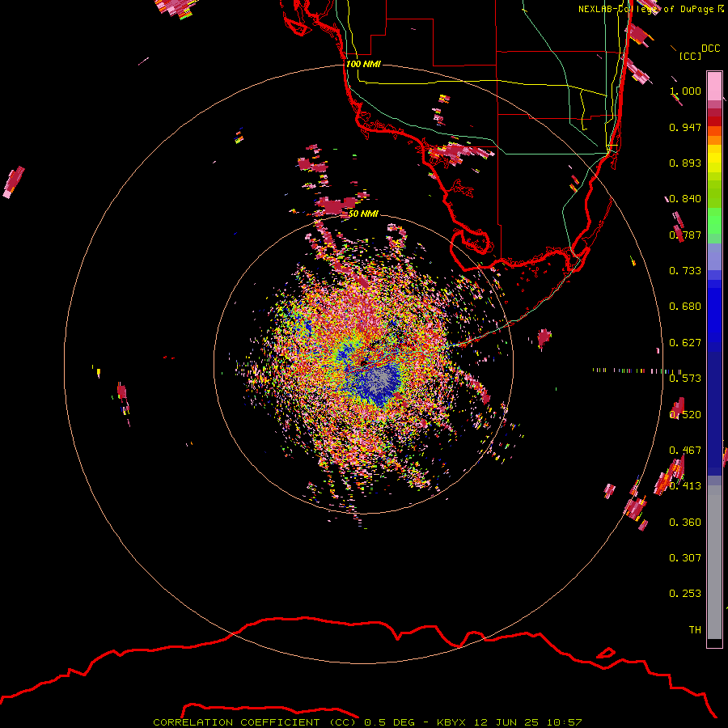Pick the 0.307 legend value
Screen dimensions: 728x728
[685, 558]
